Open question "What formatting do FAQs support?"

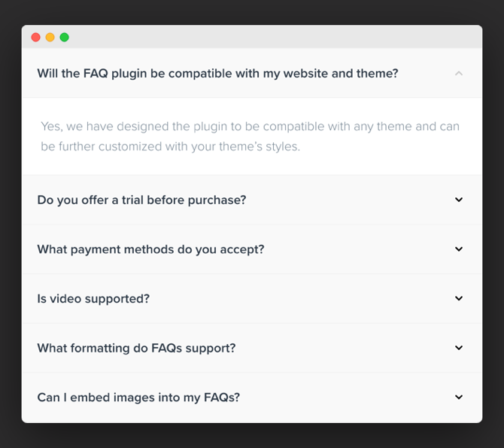(x=137, y=348)
